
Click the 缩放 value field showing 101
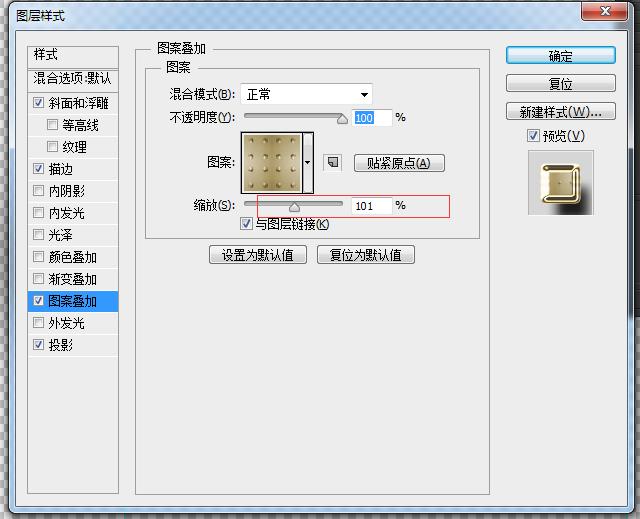point(372,206)
